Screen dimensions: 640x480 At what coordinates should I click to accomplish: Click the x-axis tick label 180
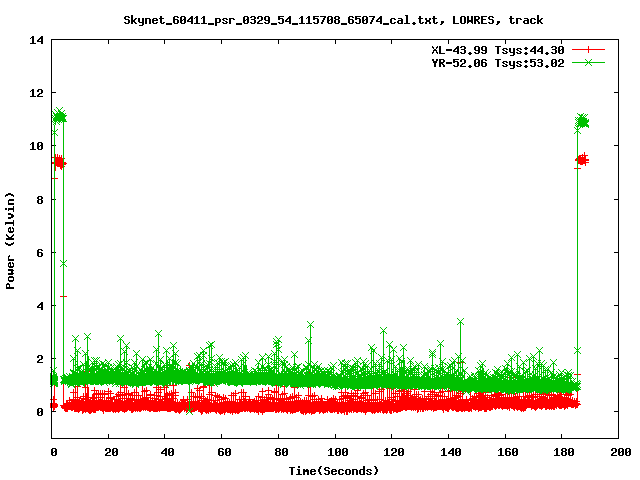pyautogui.click(x=564, y=452)
